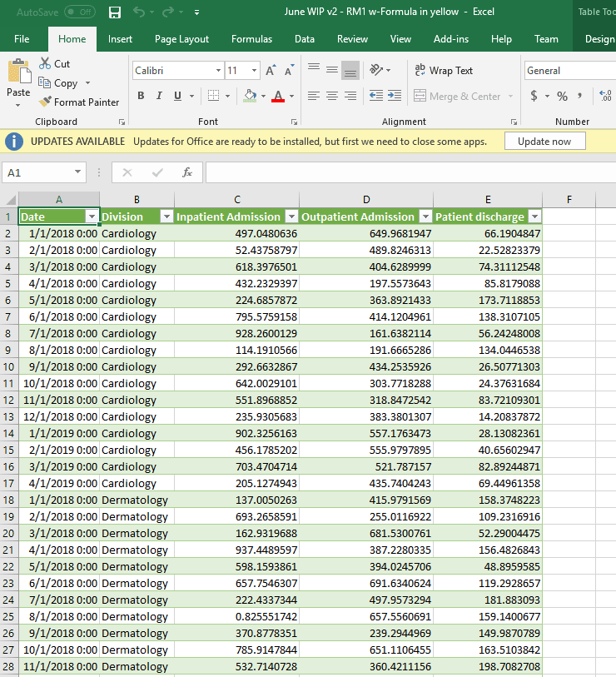
Task: Open the Clipboard group dialog launcher
Action: [x=122, y=122]
